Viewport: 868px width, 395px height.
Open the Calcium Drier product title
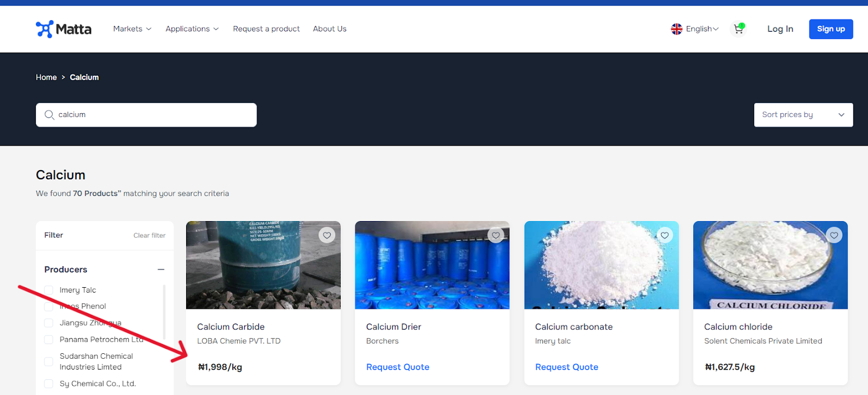tap(394, 327)
